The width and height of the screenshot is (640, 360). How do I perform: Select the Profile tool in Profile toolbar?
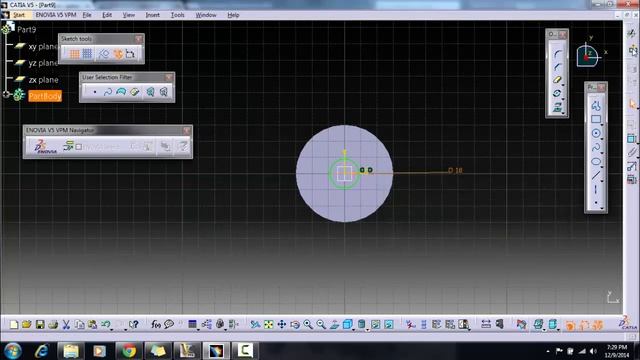point(596,106)
